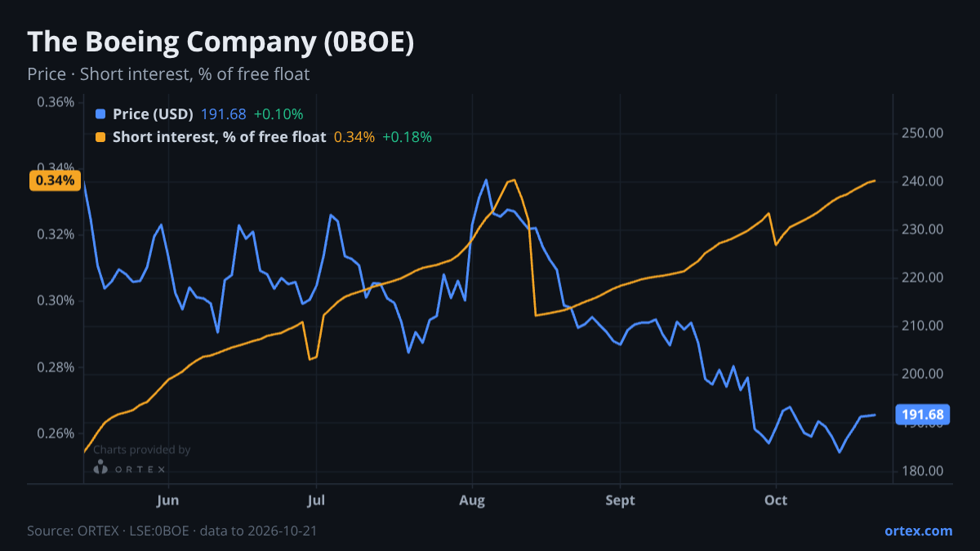
Task: Click the orange Short interest legend swatch
Action: (100, 137)
